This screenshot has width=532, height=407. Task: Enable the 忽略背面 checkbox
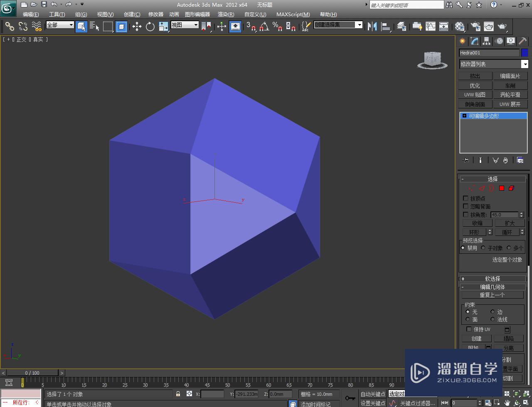[465, 206]
